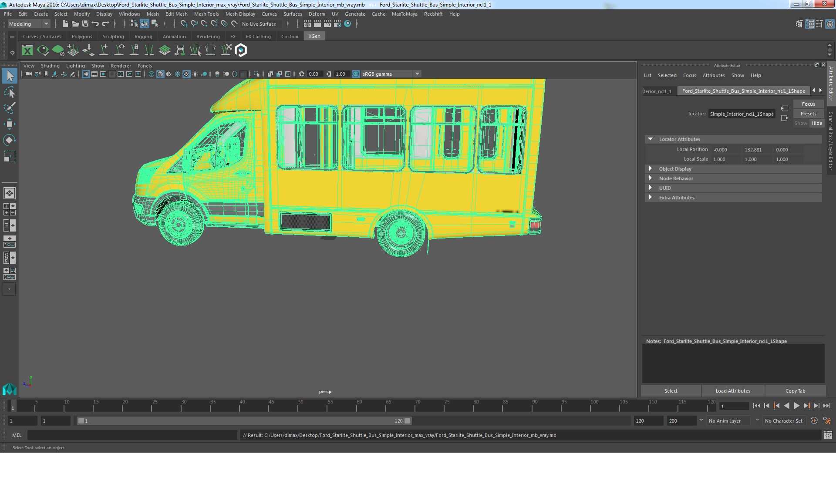Activate the Paint Selection tool

pos(10,108)
